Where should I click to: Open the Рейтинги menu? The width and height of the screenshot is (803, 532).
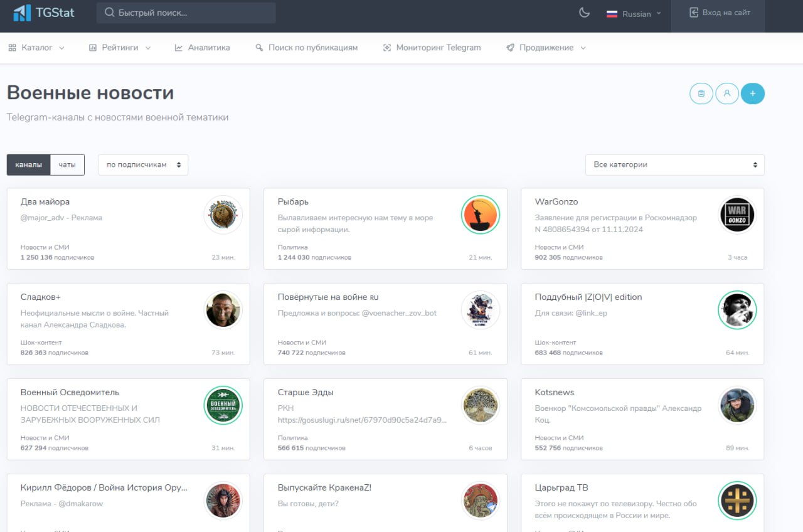click(120, 48)
